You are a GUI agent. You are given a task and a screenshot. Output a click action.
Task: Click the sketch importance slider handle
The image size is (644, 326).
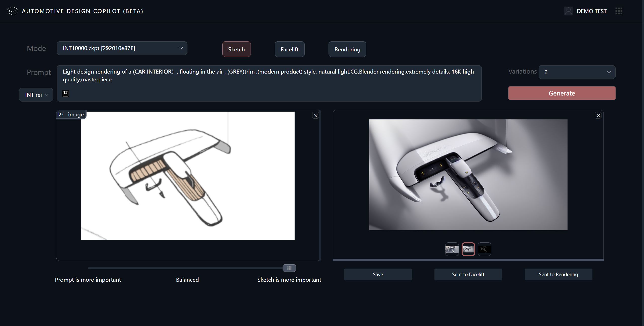click(289, 268)
